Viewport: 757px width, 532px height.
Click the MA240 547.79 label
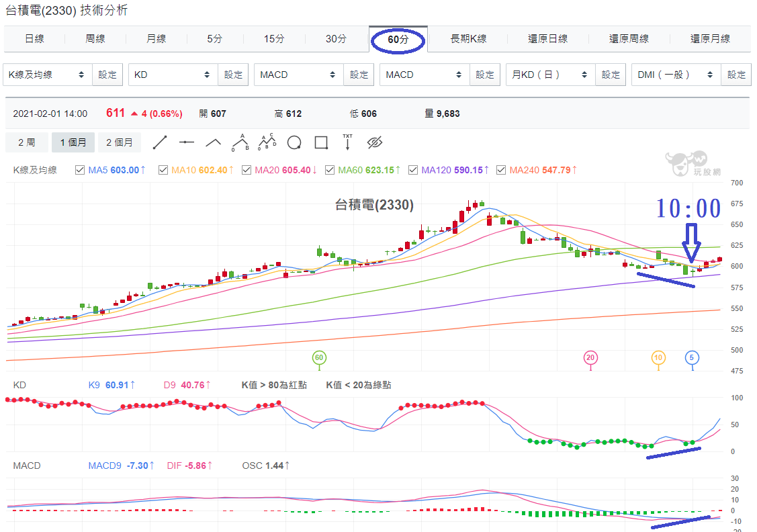pyautogui.click(x=543, y=170)
